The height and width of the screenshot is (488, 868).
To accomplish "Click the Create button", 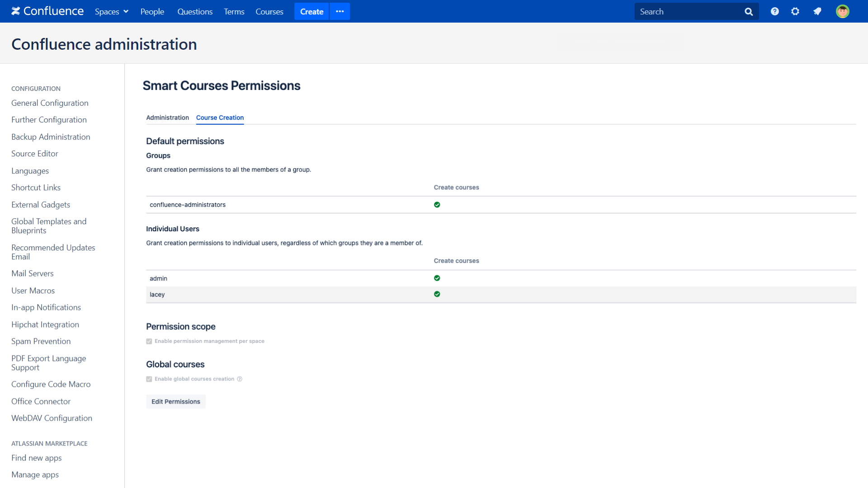I will pos(312,11).
